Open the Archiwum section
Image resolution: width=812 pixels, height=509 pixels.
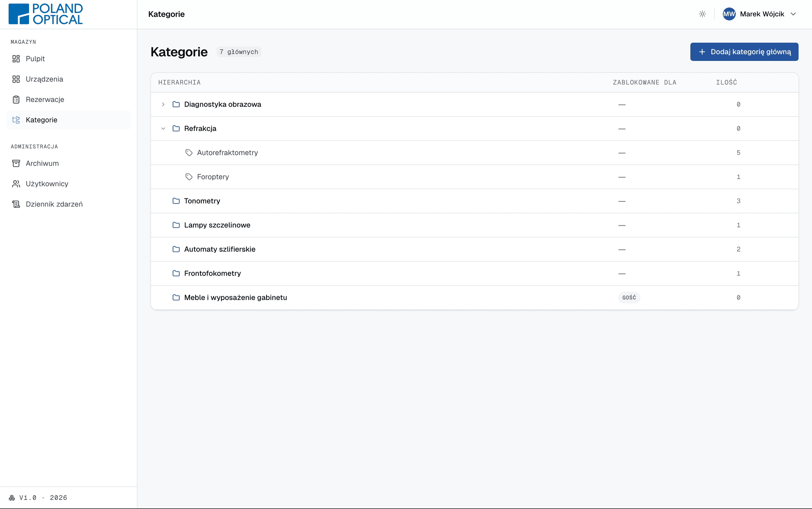[68, 163]
